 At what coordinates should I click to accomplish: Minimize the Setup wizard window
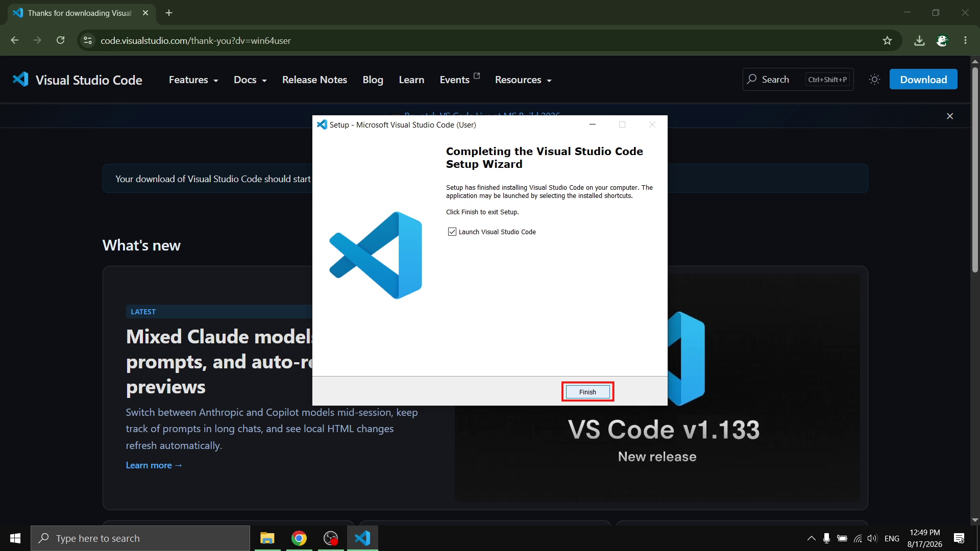[x=593, y=124]
